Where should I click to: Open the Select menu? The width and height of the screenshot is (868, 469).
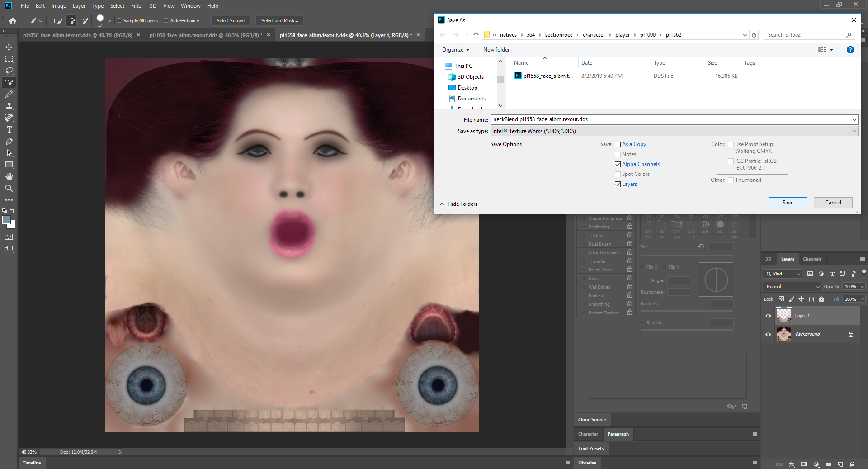click(117, 6)
